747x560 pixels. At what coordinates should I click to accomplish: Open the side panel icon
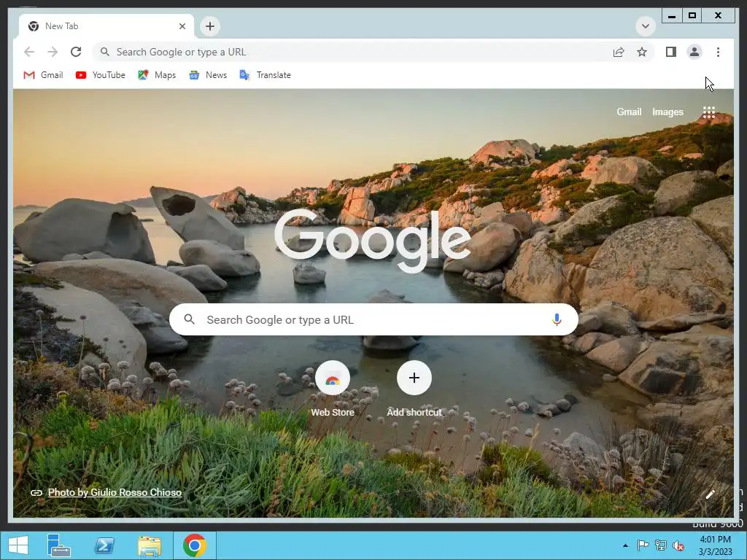(x=671, y=52)
